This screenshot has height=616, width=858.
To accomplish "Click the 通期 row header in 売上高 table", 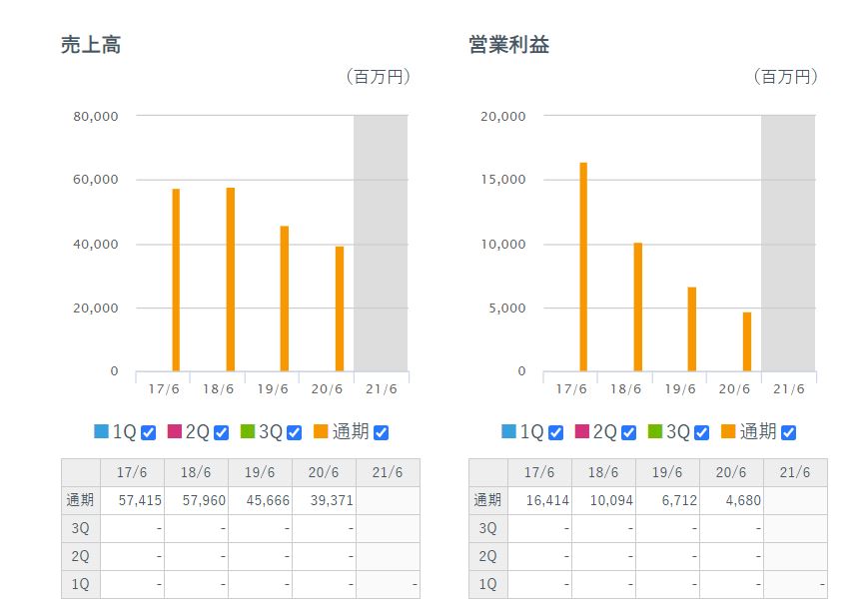I will (81, 500).
